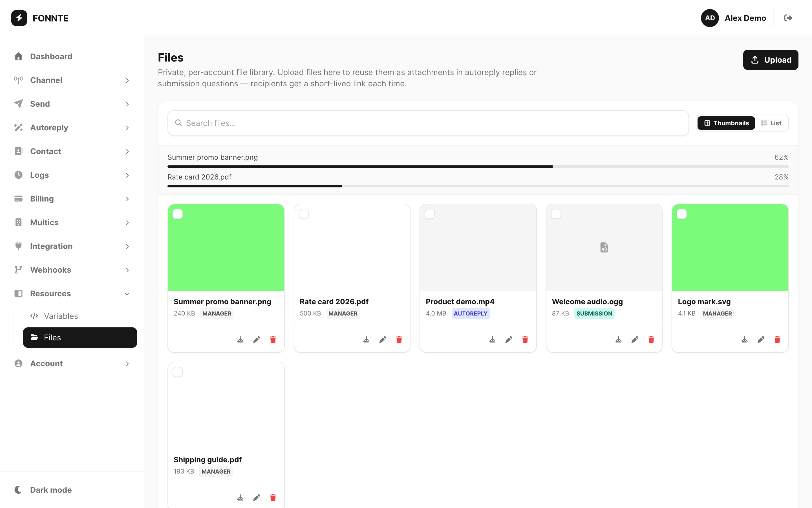Select the Product demo.mp4 checkbox
812x508 pixels.
pos(430,214)
